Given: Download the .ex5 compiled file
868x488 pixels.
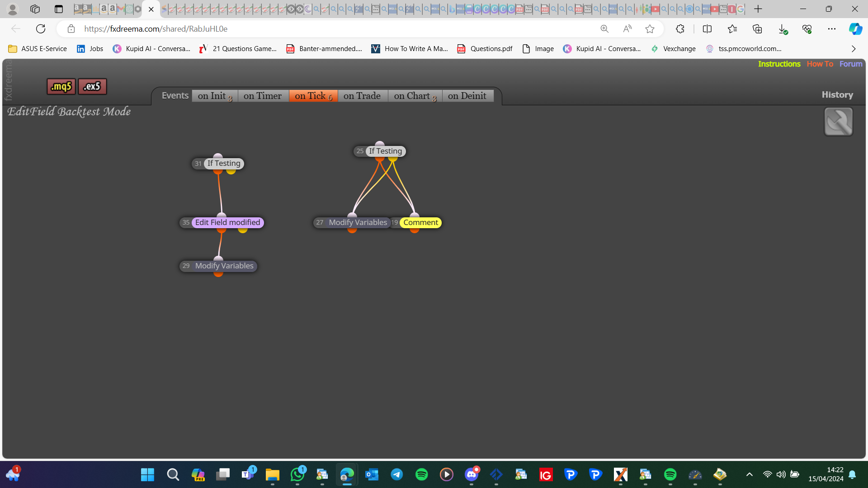Looking at the screenshot, I should 92,86.
